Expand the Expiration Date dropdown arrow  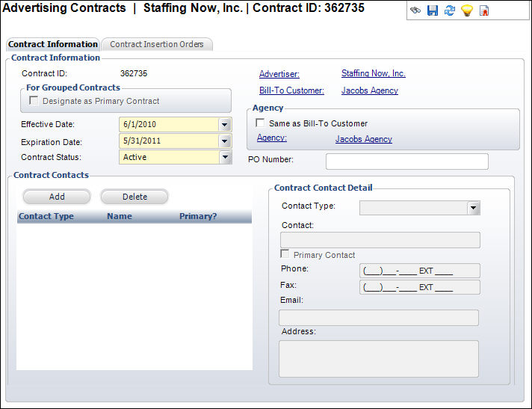(224, 141)
